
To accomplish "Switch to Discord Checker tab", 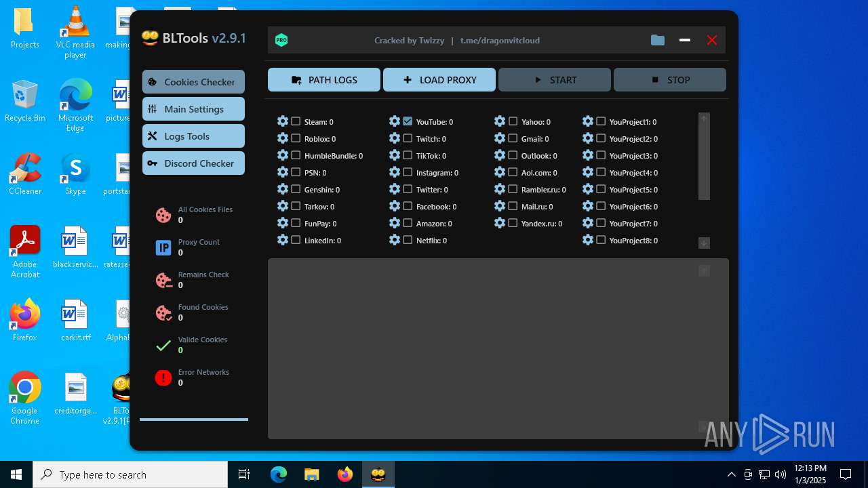I will [193, 163].
